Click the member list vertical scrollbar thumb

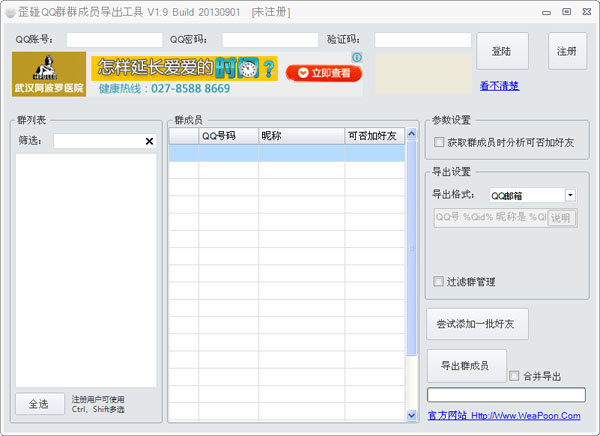[x=411, y=248]
